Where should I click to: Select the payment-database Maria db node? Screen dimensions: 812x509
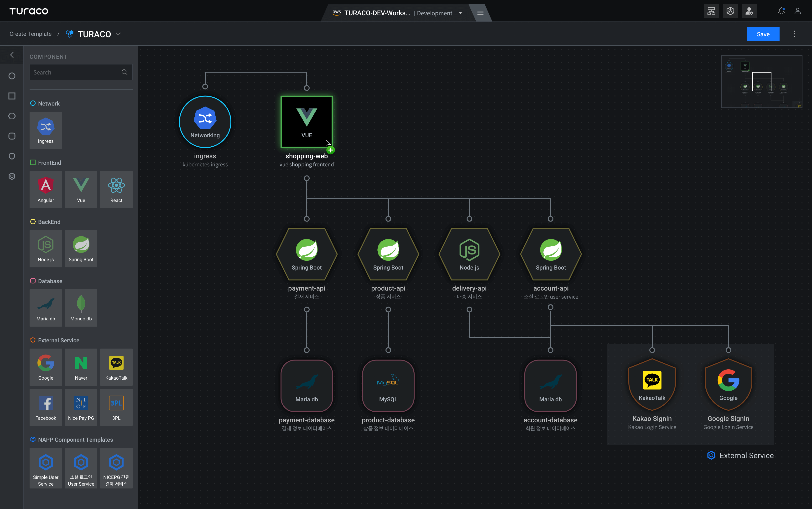pos(307,386)
